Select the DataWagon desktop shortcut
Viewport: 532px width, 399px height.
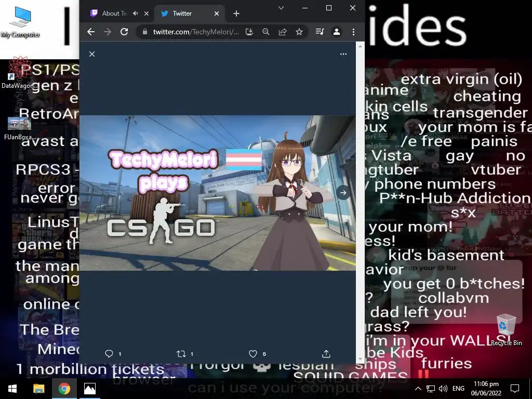(19, 73)
